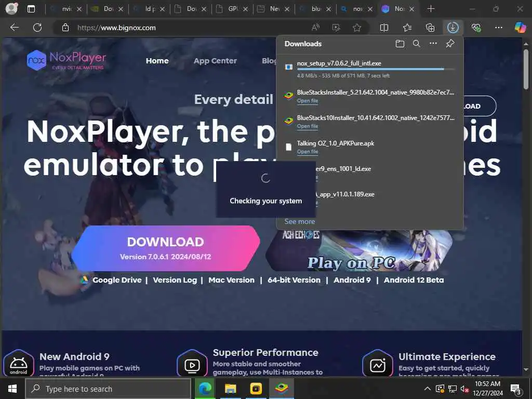532x399 pixels.
Task: Click the Windows search box
Action: [109, 389]
